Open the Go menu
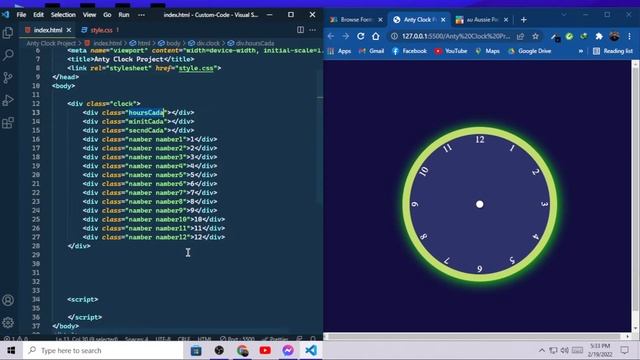The height and width of the screenshot is (360, 640). (107, 15)
